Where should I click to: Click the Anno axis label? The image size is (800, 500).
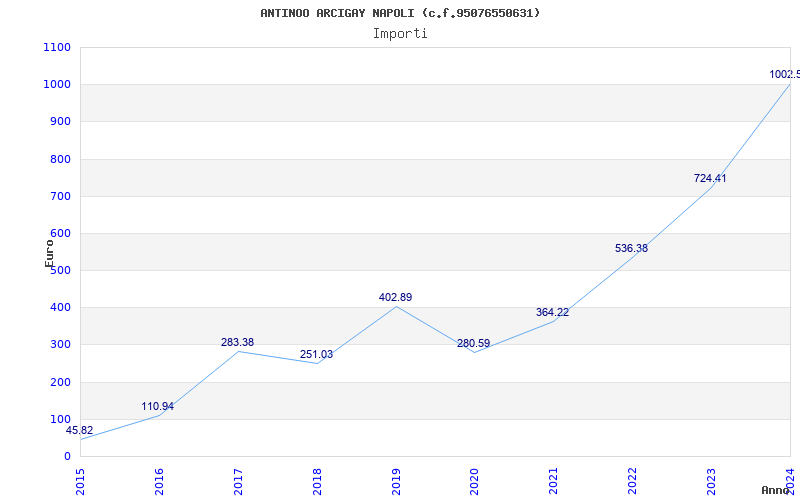[775, 490]
